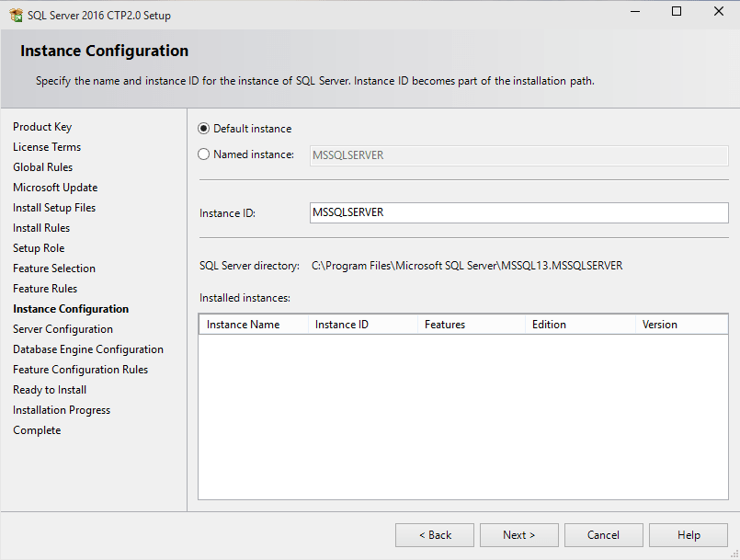The image size is (740, 560).
Task: Select Feature Rules step in sidebar
Action: coord(45,289)
